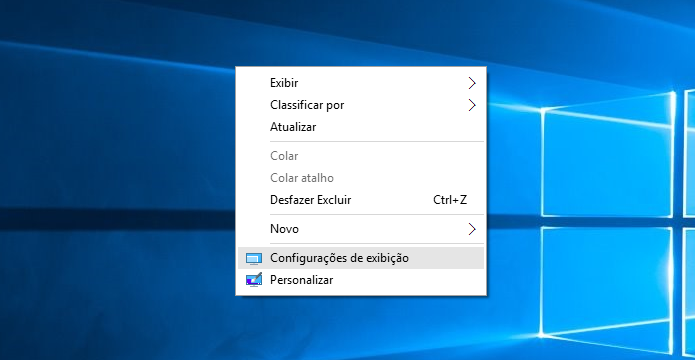Click the Ctrl+Z shortcut label
Screen dimensions: 695x360
point(450,200)
